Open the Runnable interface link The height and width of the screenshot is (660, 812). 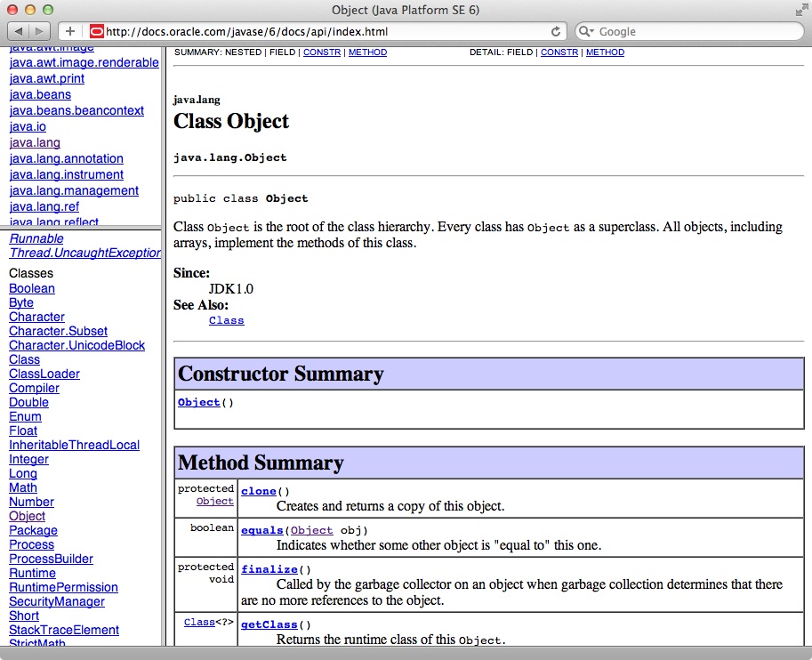pyautogui.click(x=36, y=238)
